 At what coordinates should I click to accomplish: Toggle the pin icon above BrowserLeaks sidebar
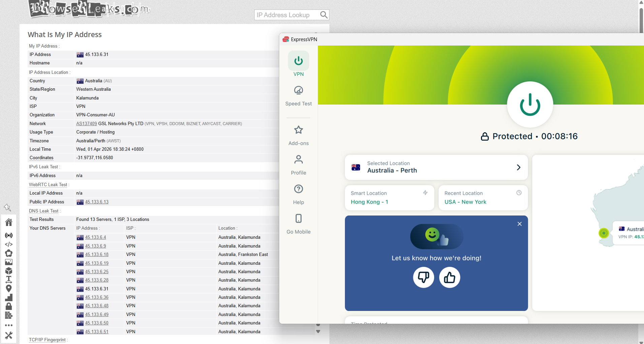coord(8,207)
